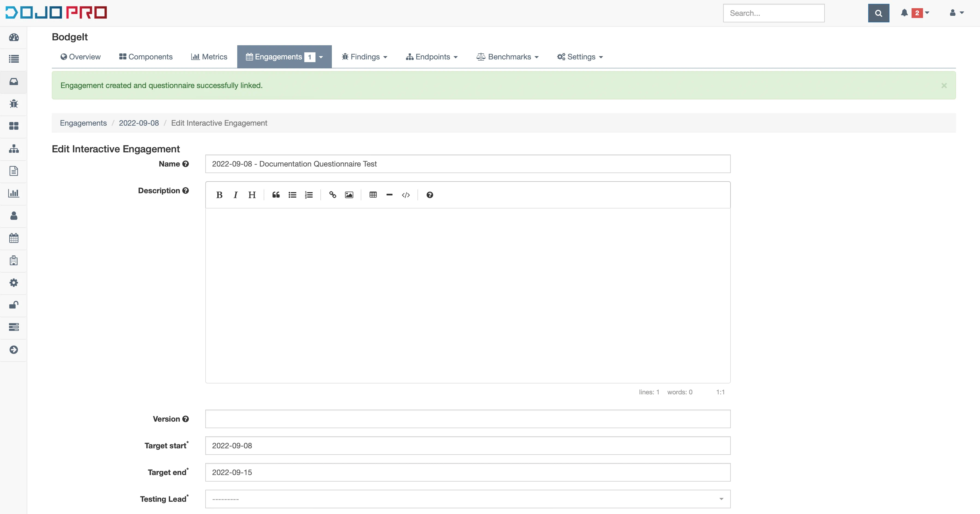980x514 pixels.
Task: Toggle italic formatting in description toolbar
Action: click(236, 195)
